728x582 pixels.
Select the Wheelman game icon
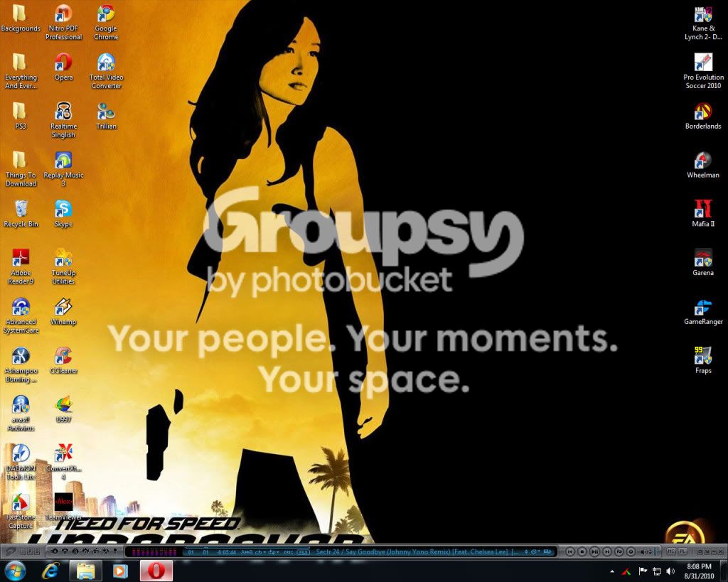point(703,165)
